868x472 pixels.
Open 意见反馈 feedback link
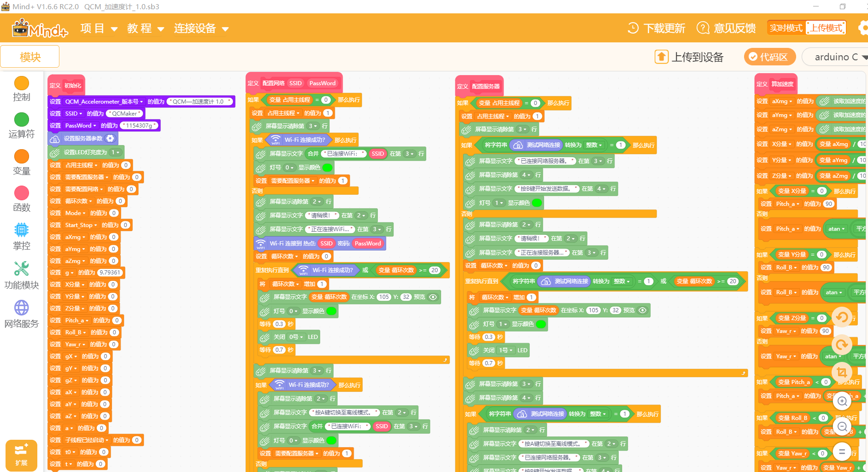pyautogui.click(x=726, y=28)
